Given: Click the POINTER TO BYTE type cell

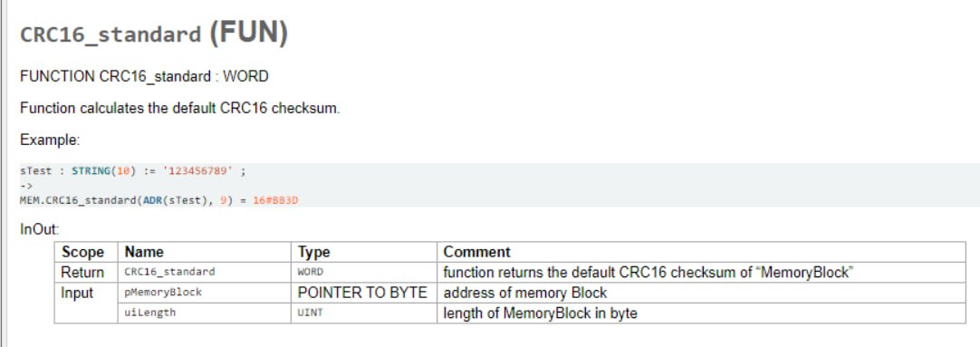Looking at the screenshot, I should tap(362, 293).
